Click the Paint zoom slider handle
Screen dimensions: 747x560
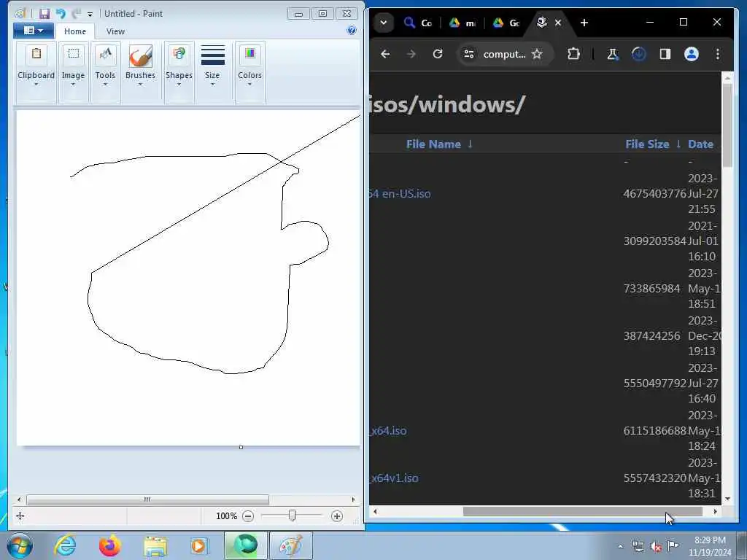pos(293,516)
